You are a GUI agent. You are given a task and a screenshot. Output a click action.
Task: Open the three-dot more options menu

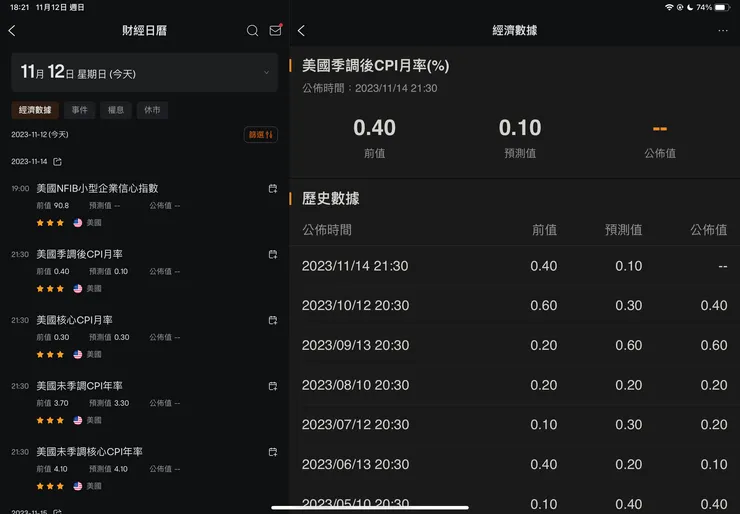point(723,31)
